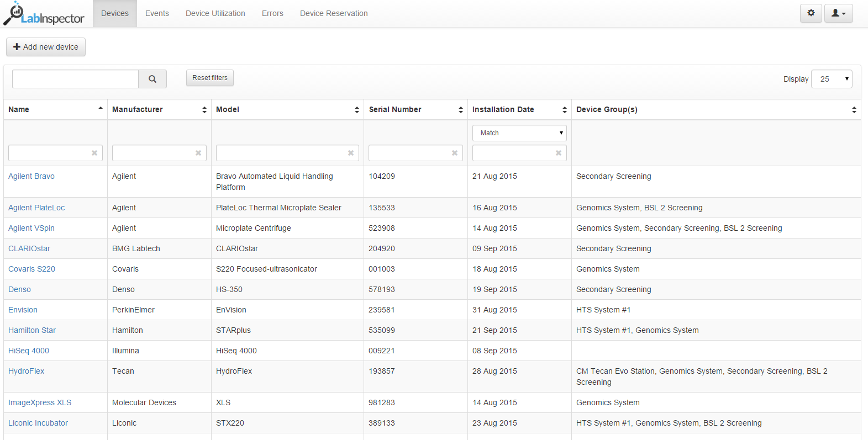The image size is (868, 440).
Task: Go to the Device Reservation tab
Action: [x=334, y=13]
